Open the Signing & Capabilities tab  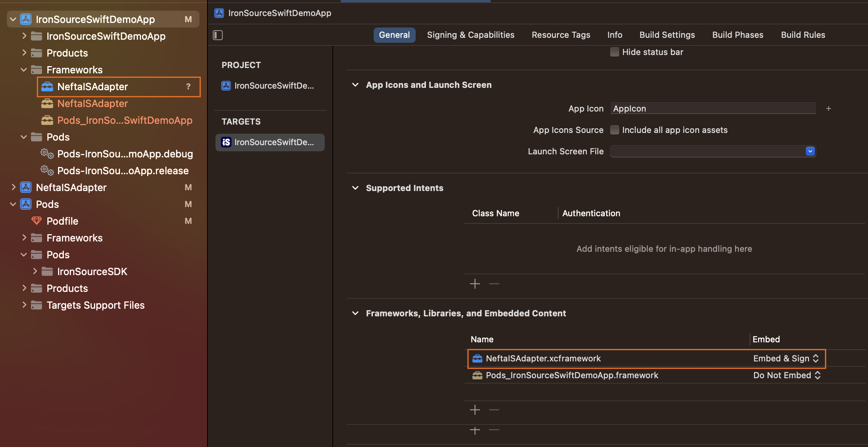click(x=470, y=35)
